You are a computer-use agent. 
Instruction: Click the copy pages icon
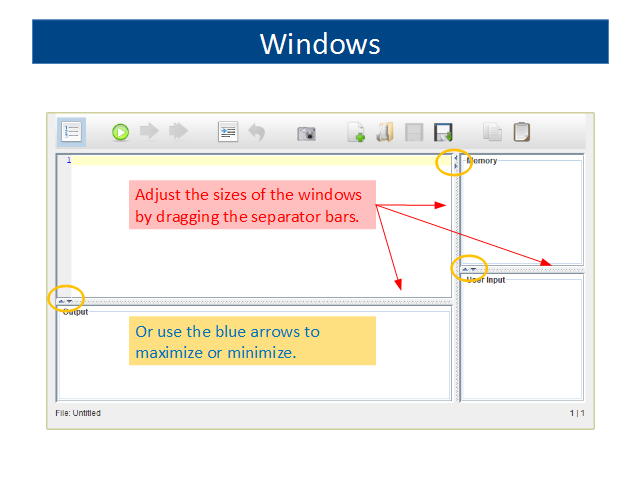tap(492, 132)
